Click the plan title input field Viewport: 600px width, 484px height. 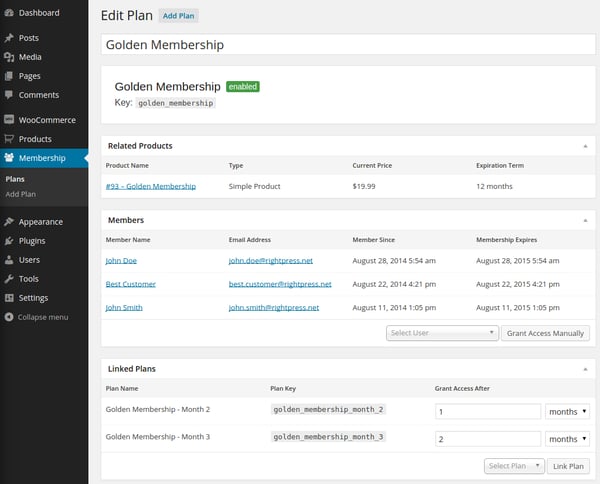[349, 45]
